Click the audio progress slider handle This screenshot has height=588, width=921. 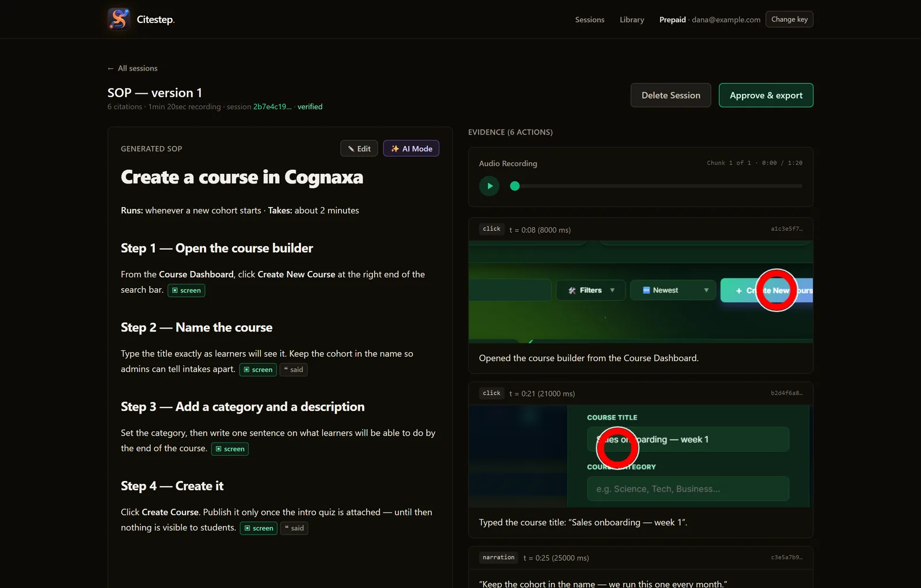[515, 186]
